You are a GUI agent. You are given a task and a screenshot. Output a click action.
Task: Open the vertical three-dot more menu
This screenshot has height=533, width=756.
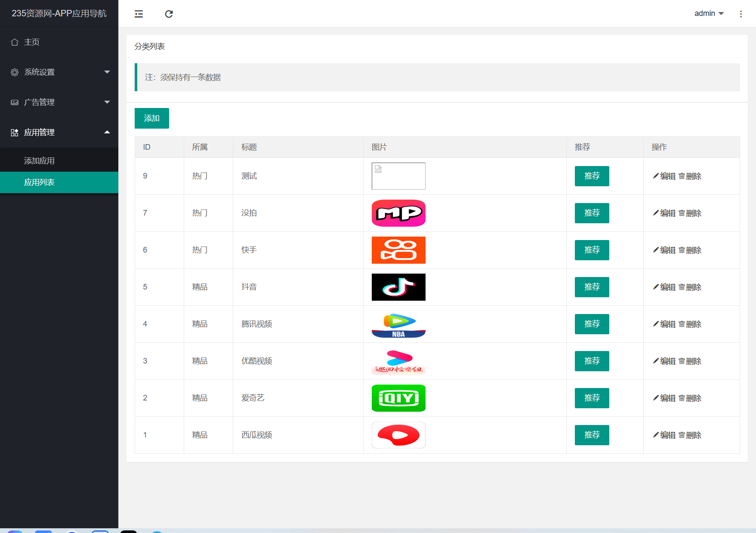(741, 14)
